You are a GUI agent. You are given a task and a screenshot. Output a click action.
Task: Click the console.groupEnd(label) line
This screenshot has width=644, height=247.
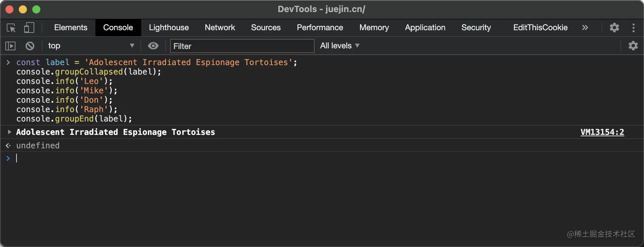75,119
